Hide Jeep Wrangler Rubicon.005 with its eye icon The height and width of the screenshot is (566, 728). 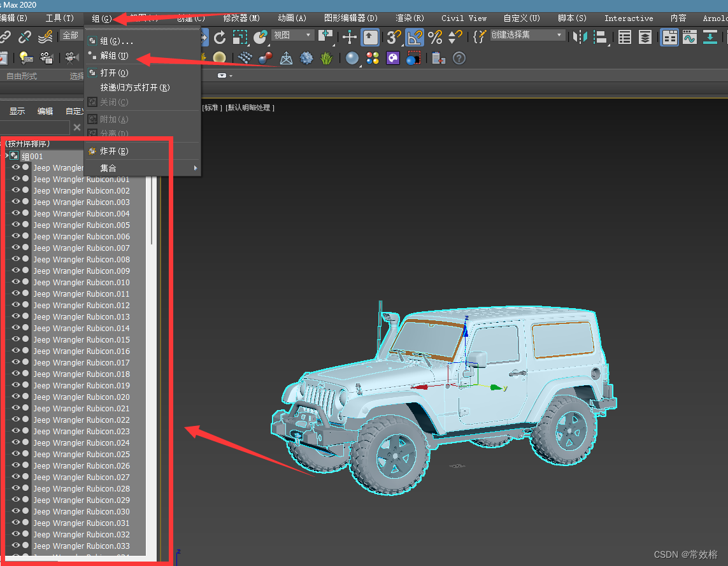[x=16, y=224]
